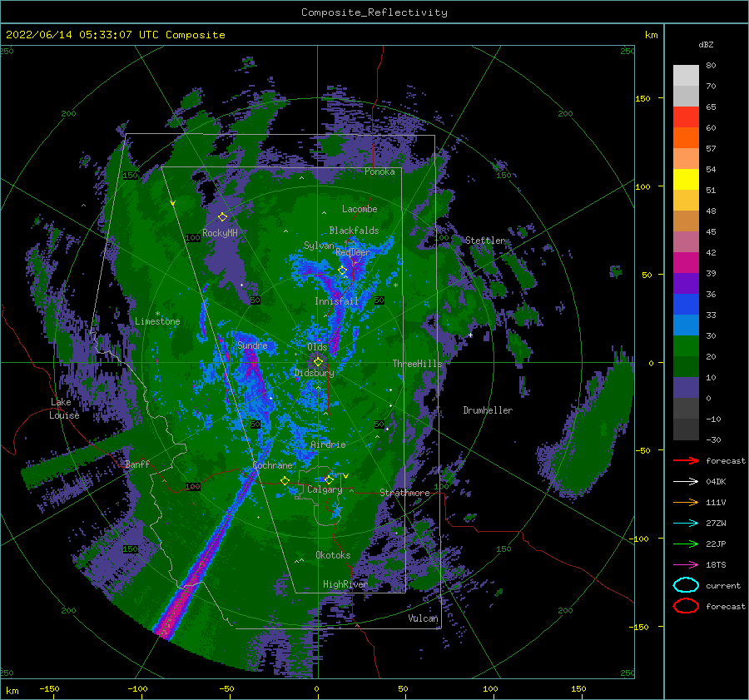
Task: Click the magenta 18TS arrow icon
Action: pyautogui.click(x=686, y=565)
